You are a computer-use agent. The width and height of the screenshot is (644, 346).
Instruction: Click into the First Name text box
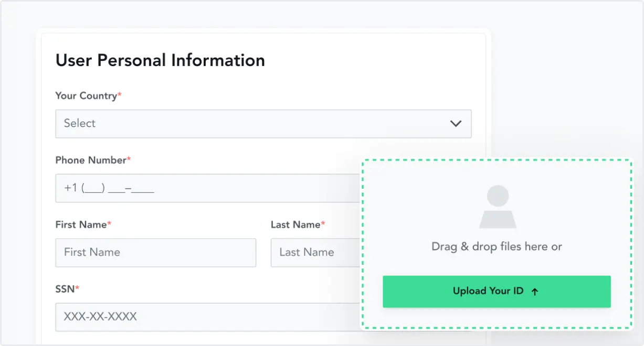[x=155, y=253]
